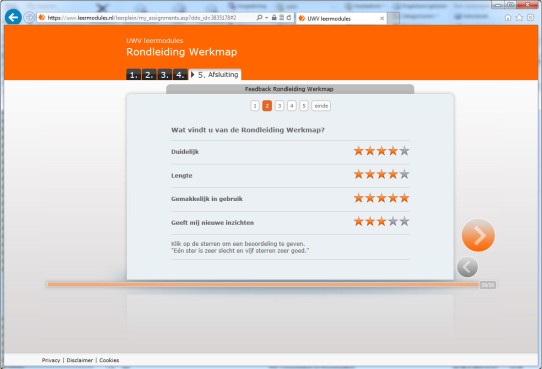Click the orange module progress bar
The width and height of the screenshot is (542, 369).
pos(263,285)
